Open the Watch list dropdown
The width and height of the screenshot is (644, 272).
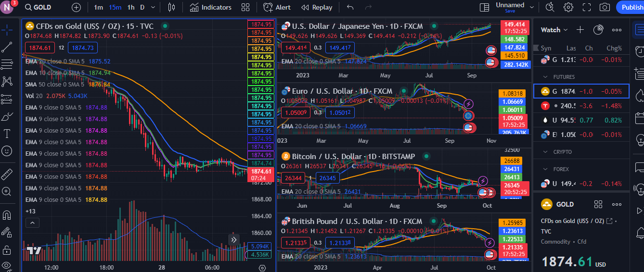coord(554,30)
